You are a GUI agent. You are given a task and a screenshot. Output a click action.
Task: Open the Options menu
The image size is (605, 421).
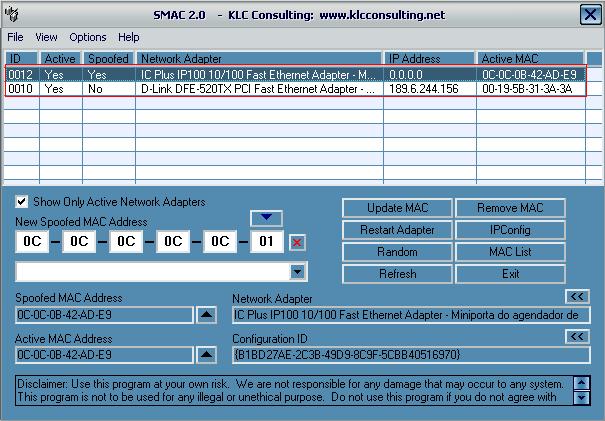(x=88, y=37)
